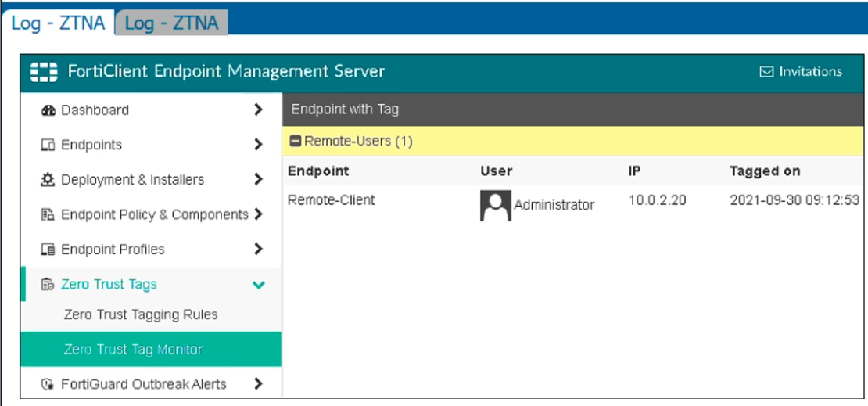Open the Remote-Client endpoint entry
The height and width of the screenshot is (406, 868).
point(331,200)
